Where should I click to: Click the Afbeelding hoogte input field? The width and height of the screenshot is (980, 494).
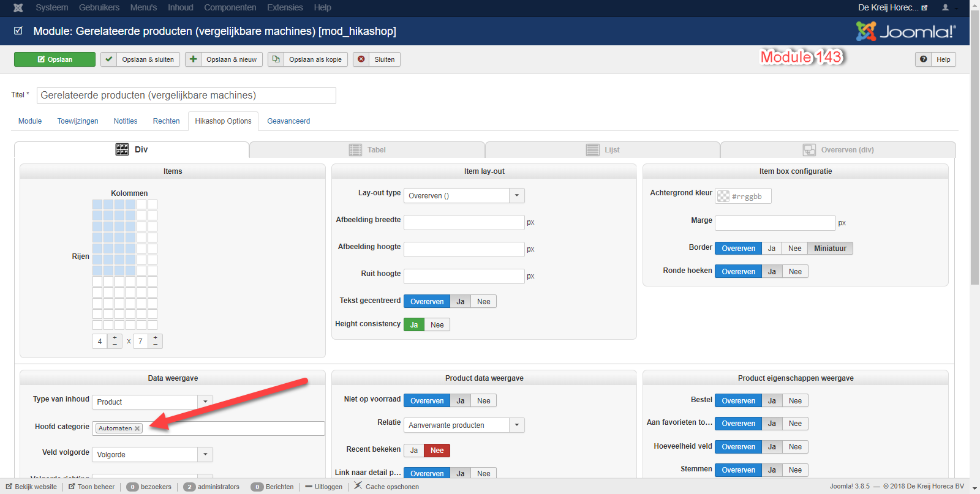(464, 250)
